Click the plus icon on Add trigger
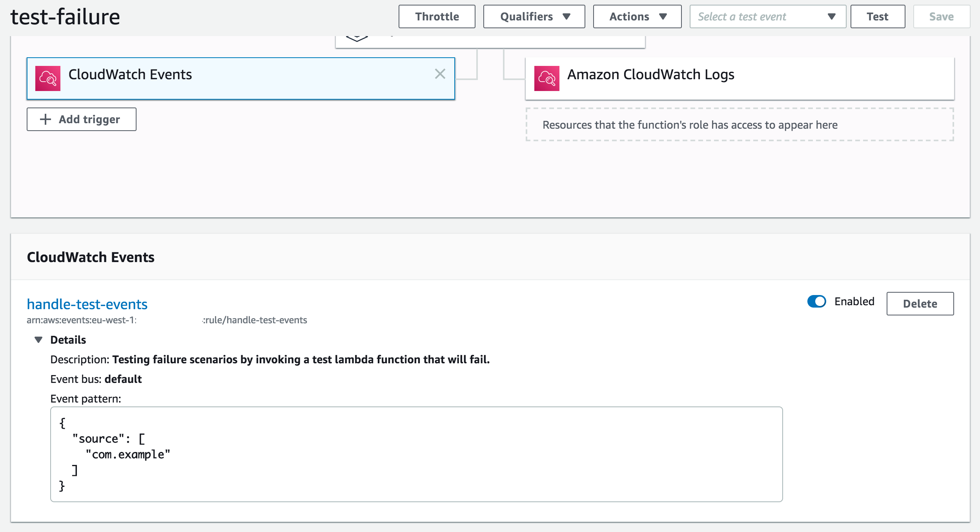The width and height of the screenshot is (980, 532). tap(46, 119)
